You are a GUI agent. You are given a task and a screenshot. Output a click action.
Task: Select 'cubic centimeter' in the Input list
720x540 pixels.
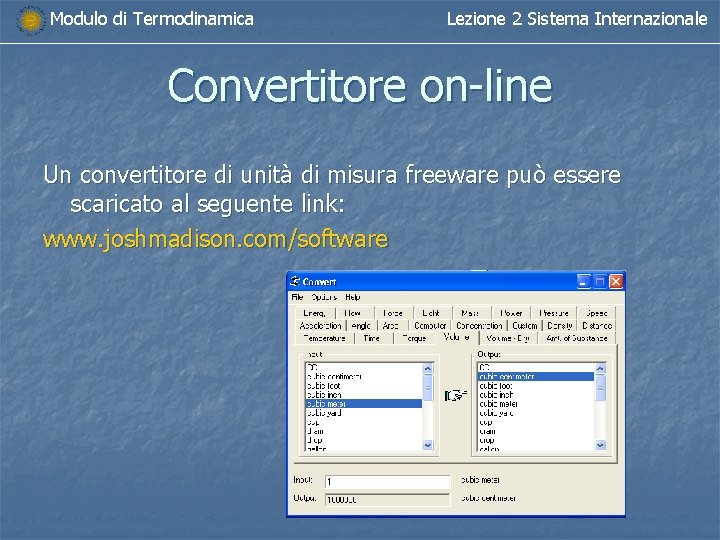(x=364, y=377)
